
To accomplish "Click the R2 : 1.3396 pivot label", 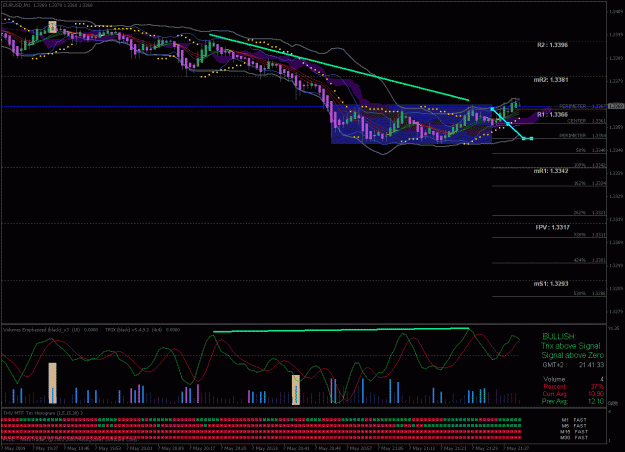I will point(552,45).
